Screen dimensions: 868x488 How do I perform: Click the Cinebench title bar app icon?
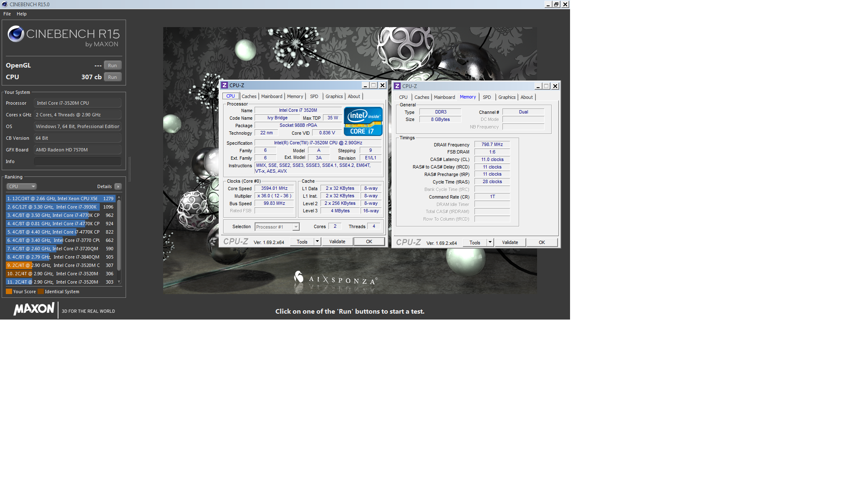point(5,4)
